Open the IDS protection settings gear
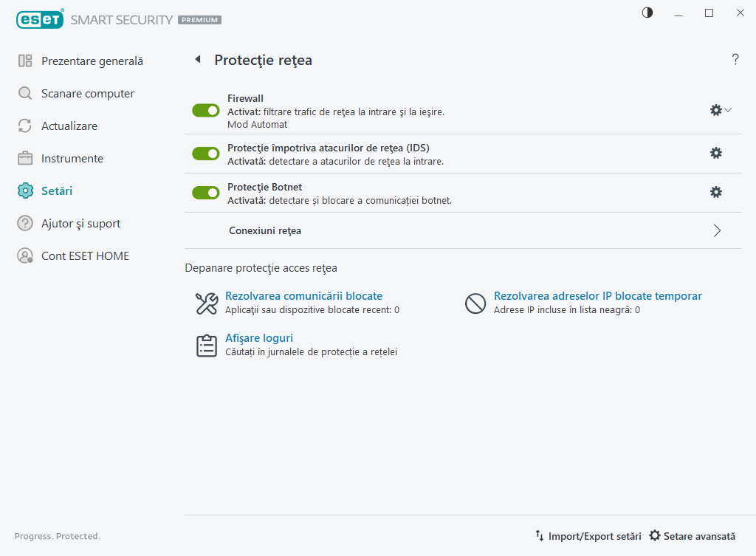756x556 pixels. tap(715, 153)
